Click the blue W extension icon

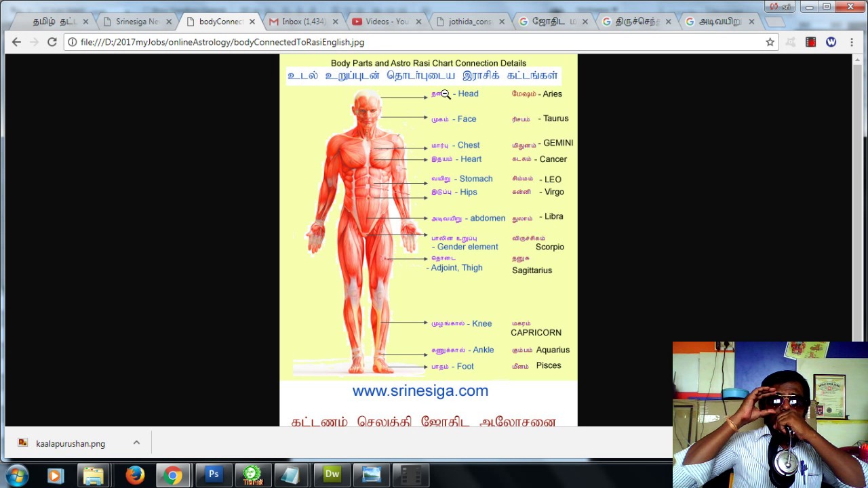click(831, 42)
